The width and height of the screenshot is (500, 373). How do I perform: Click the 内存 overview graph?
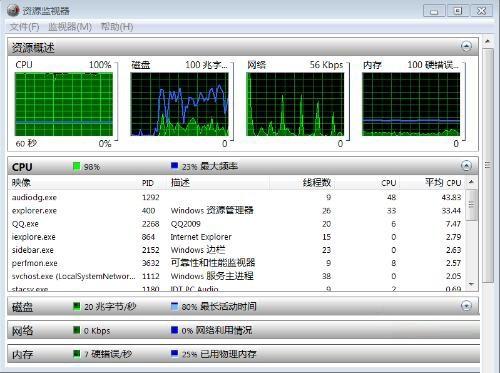[411, 104]
